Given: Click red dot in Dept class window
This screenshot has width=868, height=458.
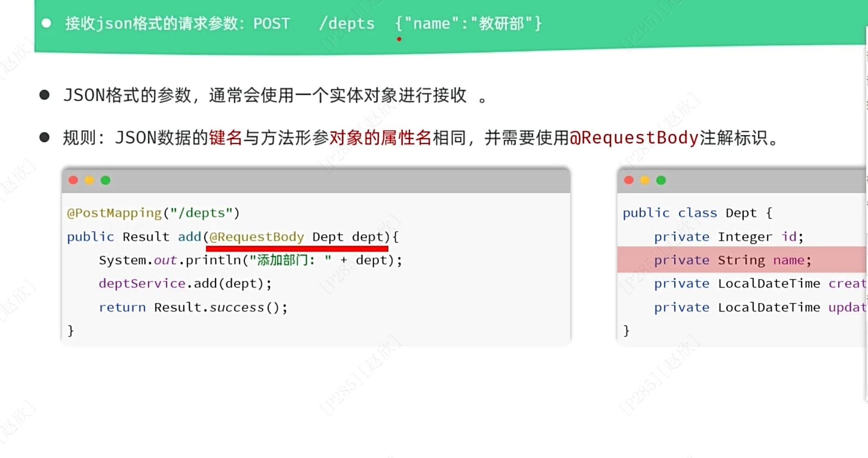Looking at the screenshot, I should (x=629, y=180).
